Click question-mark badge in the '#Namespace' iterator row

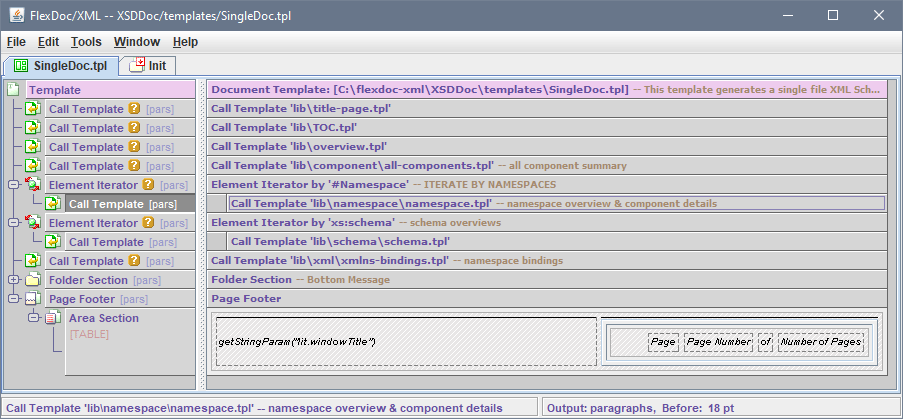coord(149,185)
